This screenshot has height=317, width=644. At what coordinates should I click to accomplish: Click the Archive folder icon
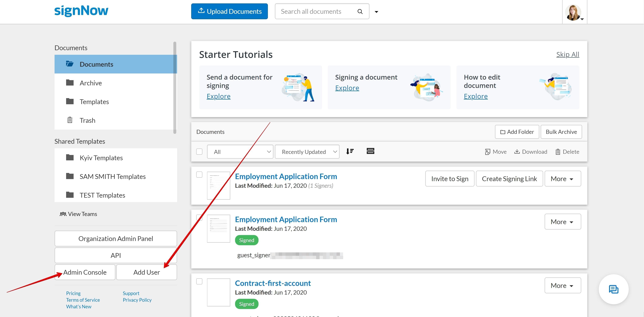(70, 82)
